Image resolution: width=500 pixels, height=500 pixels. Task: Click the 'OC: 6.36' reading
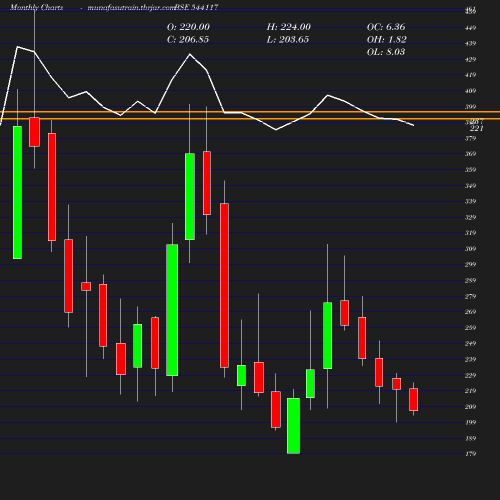pos(386,27)
